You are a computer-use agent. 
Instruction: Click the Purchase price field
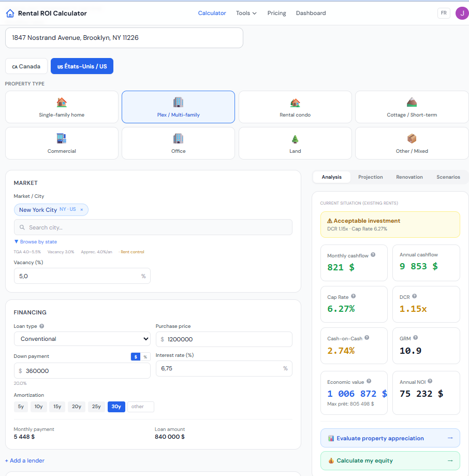[x=224, y=339]
